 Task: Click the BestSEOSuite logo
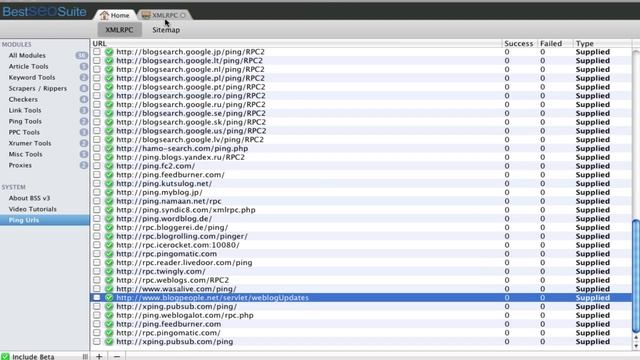pyautogui.click(x=44, y=11)
